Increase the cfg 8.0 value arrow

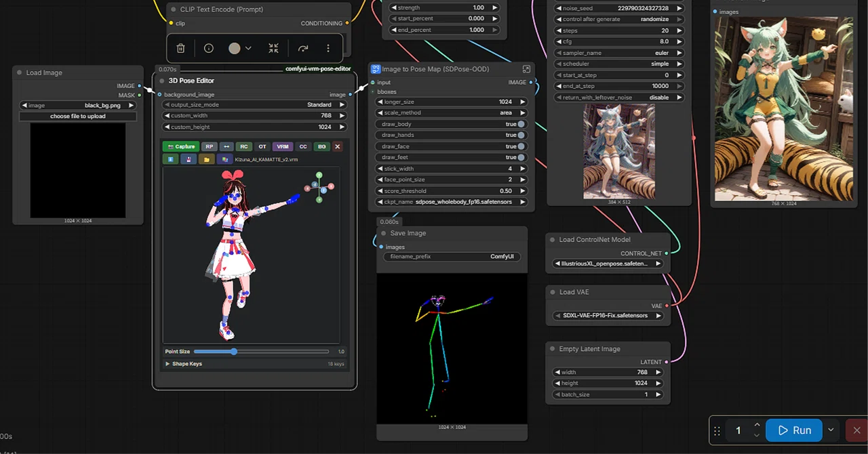[x=679, y=42]
